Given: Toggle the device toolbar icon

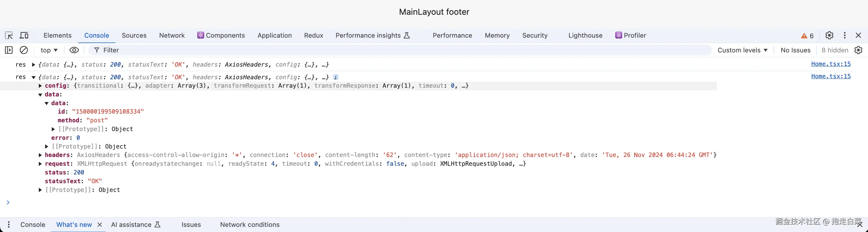Looking at the screenshot, I should click(x=24, y=35).
